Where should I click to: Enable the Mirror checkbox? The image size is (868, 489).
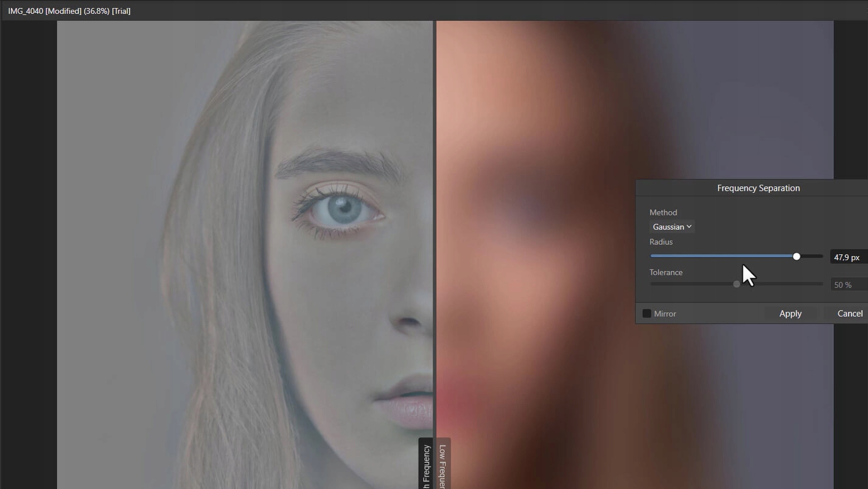[x=646, y=314]
